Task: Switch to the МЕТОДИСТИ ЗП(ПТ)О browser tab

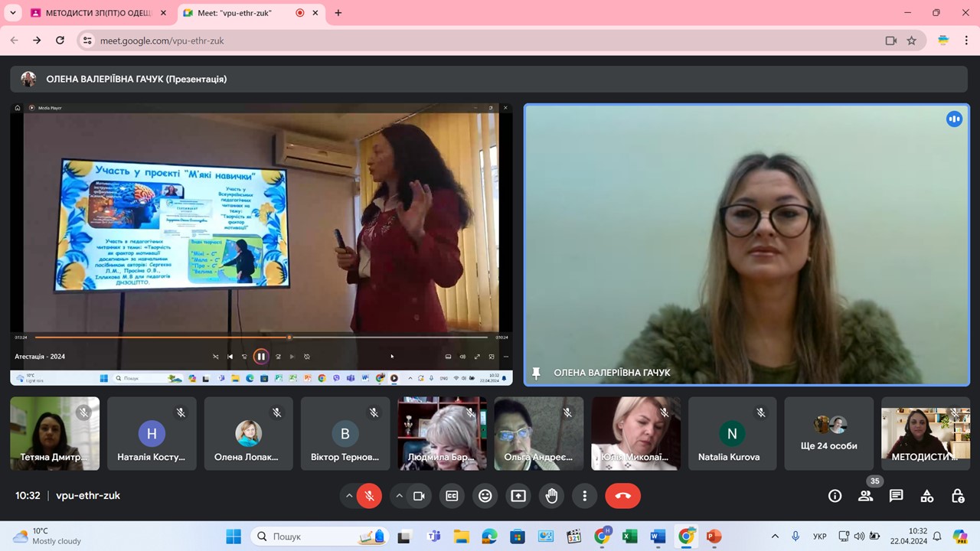Action: point(92,13)
